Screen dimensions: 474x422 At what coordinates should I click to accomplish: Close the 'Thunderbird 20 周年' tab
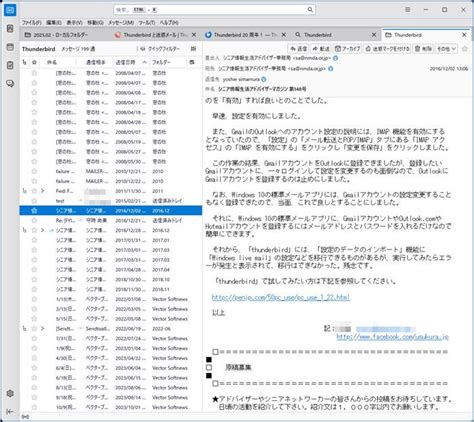click(x=284, y=35)
